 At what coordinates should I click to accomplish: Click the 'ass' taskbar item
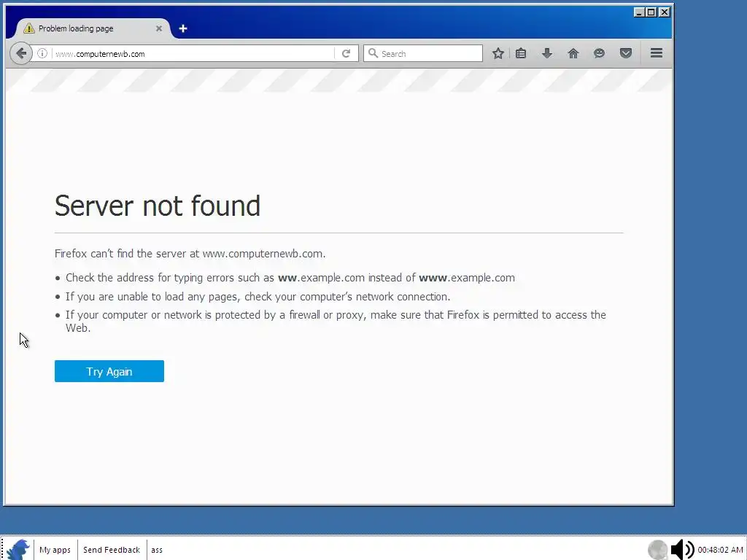pos(157,550)
